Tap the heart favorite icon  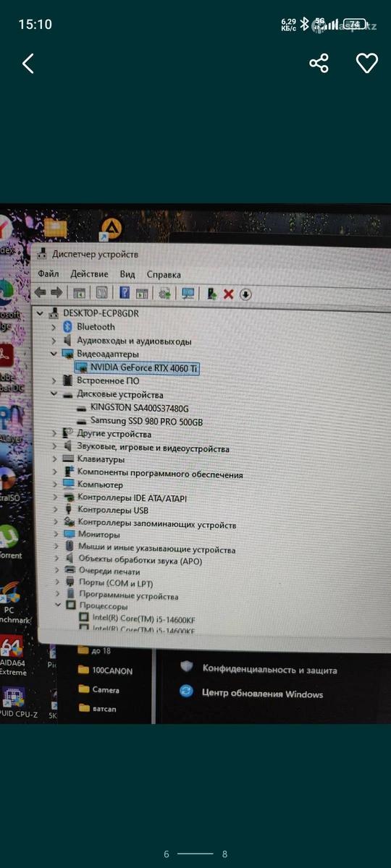[367, 63]
